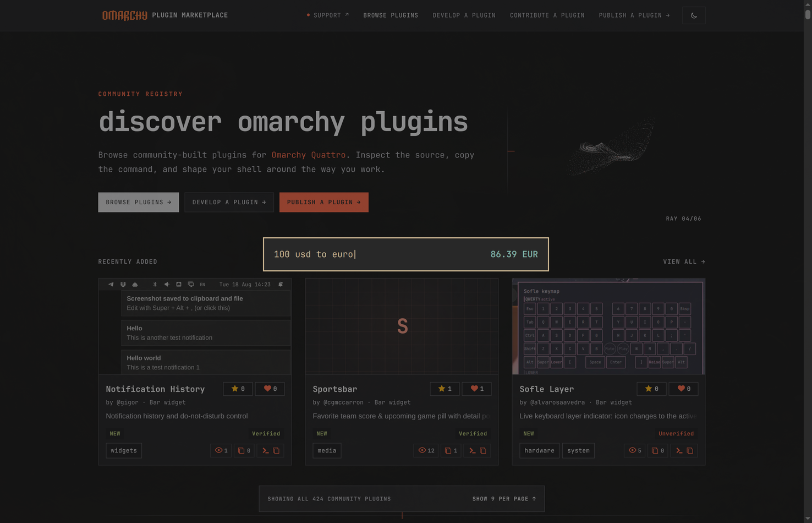
Task: Open the Omarchy Quattro link
Action: point(309,155)
